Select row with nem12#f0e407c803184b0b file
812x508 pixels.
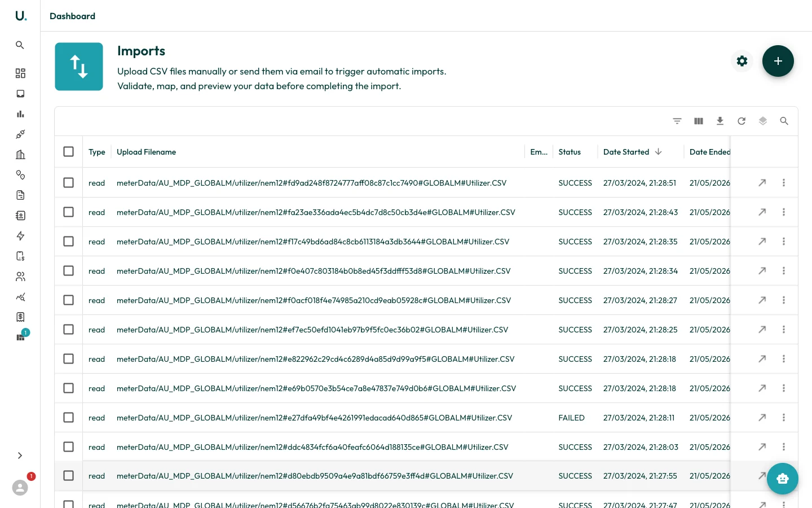pyautogui.click(x=69, y=271)
